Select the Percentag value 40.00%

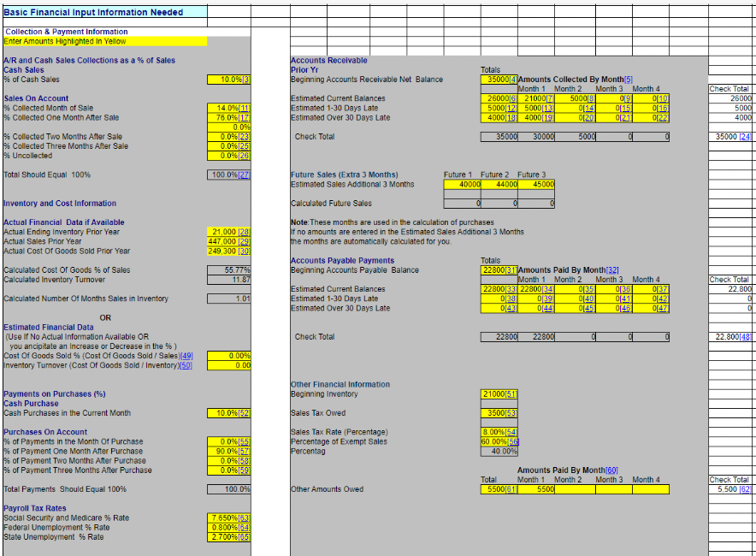(x=499, y=452)
